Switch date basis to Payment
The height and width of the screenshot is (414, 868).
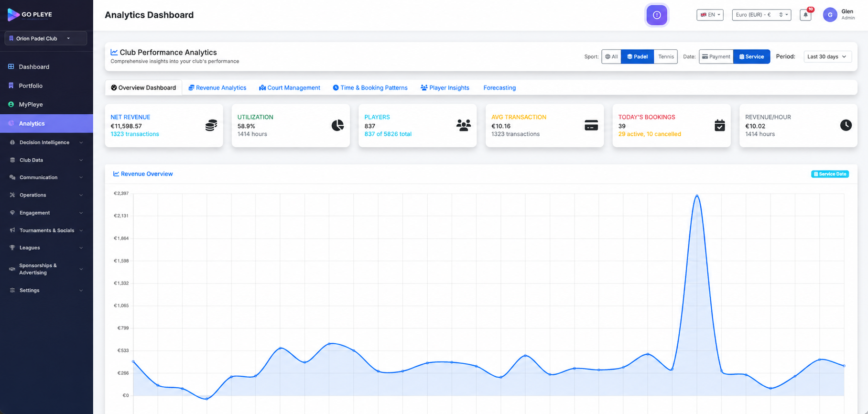(x=716, y=56)
